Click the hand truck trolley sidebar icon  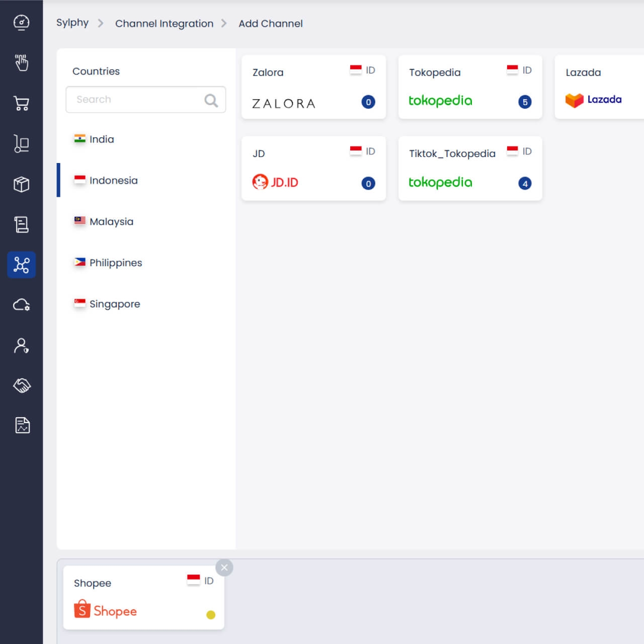21,144
